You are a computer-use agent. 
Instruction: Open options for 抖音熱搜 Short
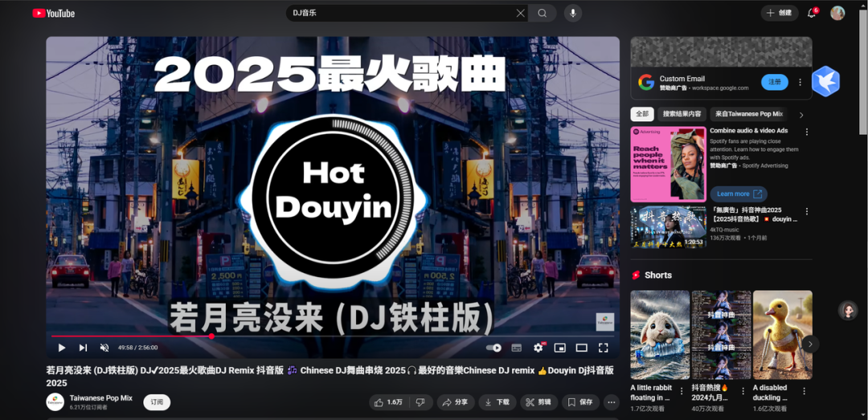743,391
